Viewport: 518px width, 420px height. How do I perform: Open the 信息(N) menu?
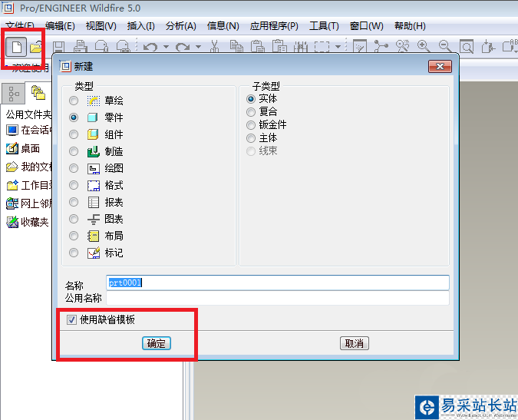click(223, 26)
